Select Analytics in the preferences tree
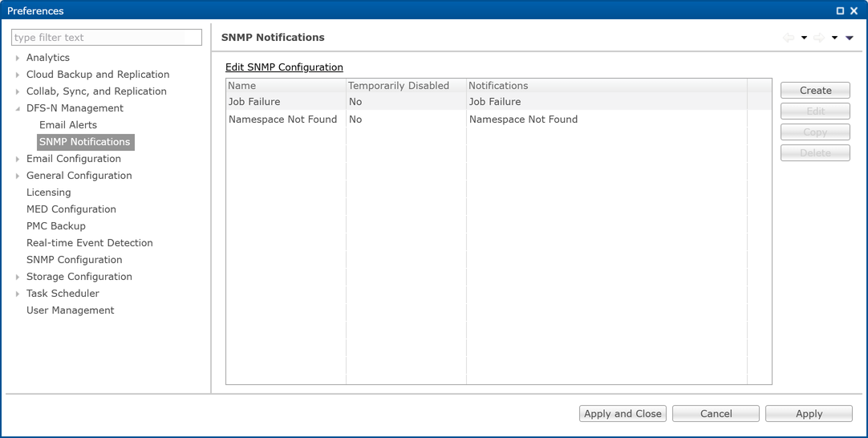Screen dimensions: 868x438 [48, 58]
